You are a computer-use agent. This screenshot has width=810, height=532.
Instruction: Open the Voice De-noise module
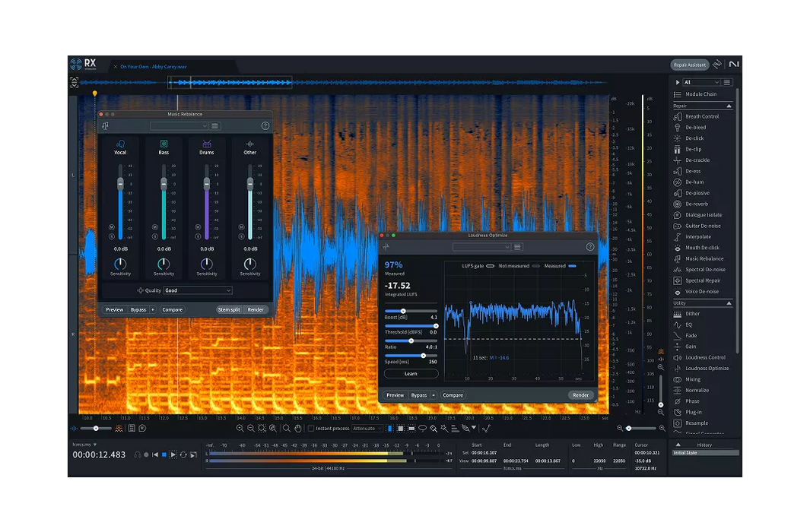coord(703,291)
